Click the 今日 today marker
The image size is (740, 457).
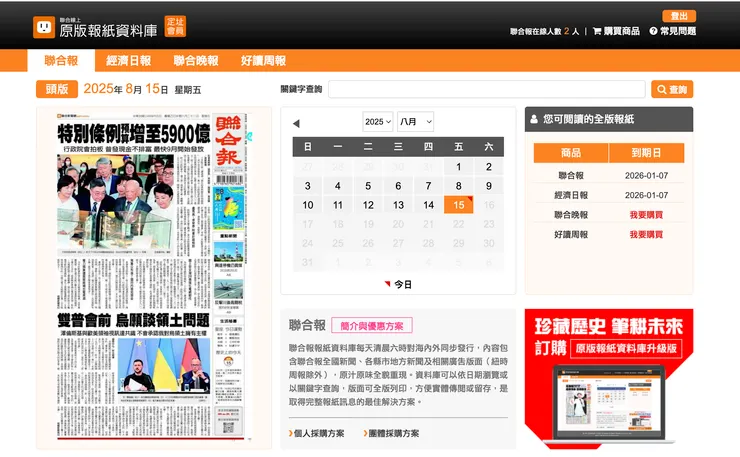[398, 284]
